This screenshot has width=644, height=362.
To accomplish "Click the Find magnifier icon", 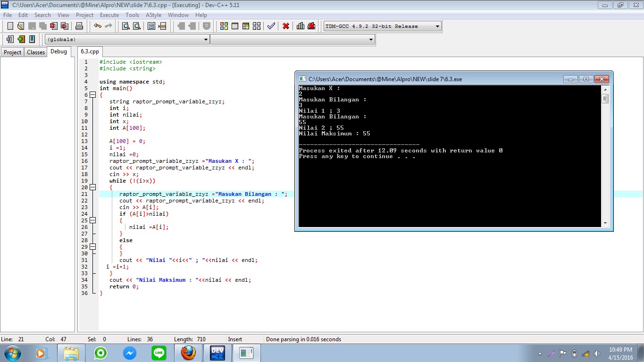I will (x=125, y=26).
